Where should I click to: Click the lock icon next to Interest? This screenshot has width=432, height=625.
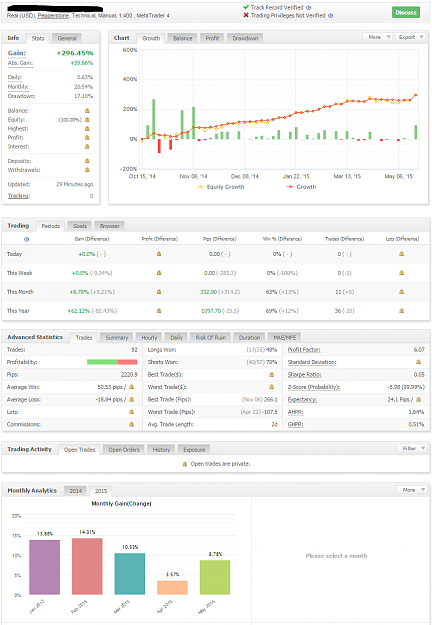(87, 147)
